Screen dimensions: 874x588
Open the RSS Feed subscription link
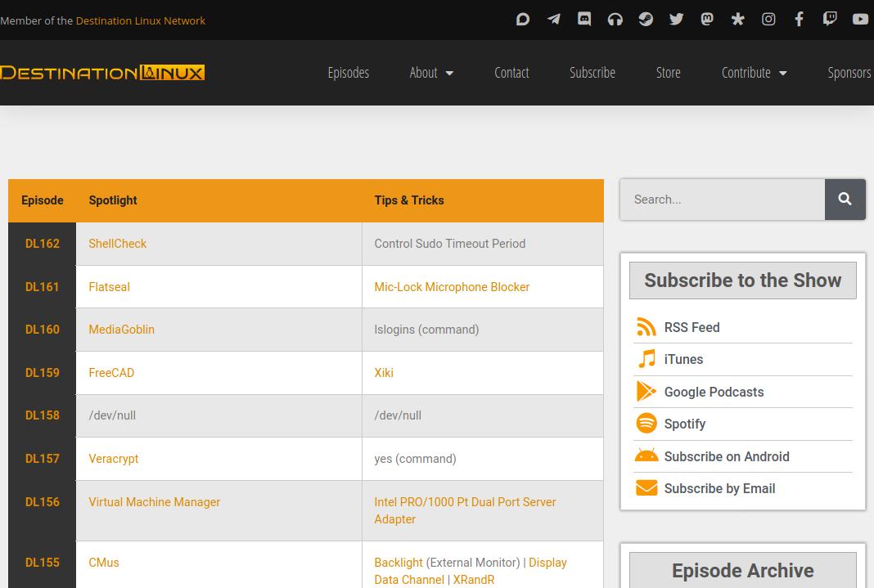coord(692,327)
